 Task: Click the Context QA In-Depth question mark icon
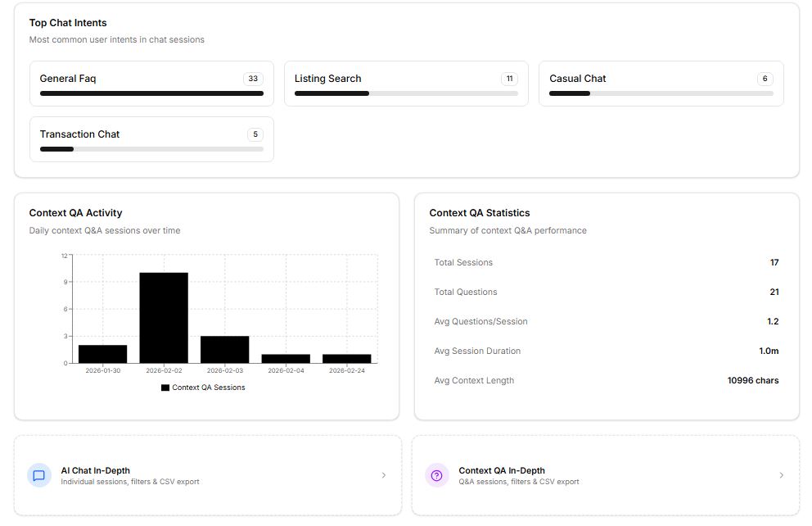pyautogui.click(x=437, y=475)
